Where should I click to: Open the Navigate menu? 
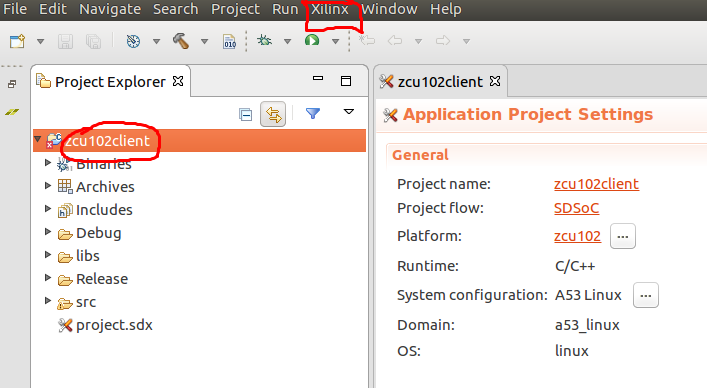coord(110,9)
